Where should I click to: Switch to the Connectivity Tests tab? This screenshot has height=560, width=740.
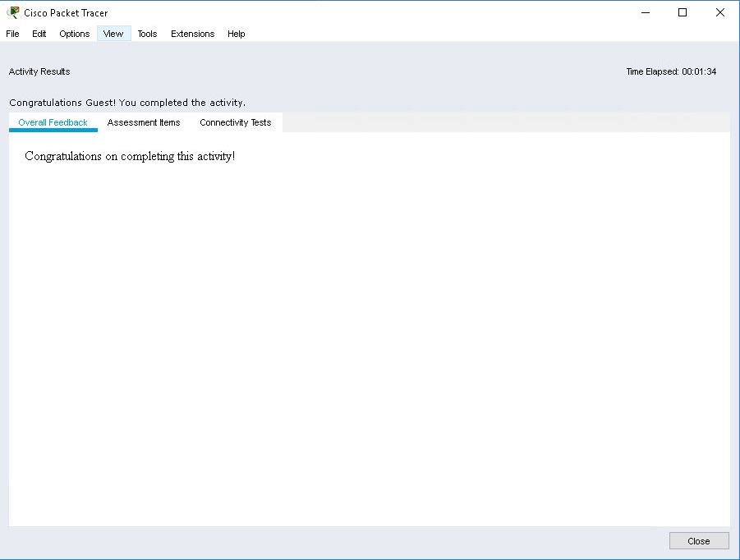[235, 122]
